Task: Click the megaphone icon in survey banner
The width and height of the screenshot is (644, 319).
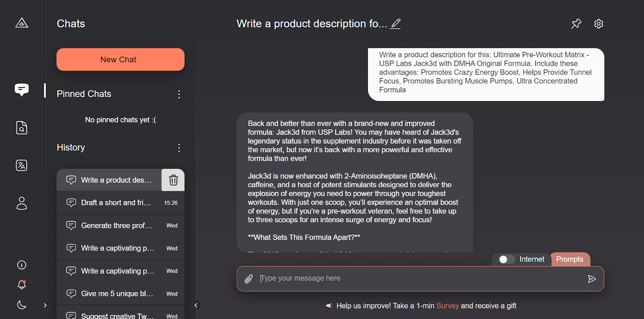Action: coord(329,306)
